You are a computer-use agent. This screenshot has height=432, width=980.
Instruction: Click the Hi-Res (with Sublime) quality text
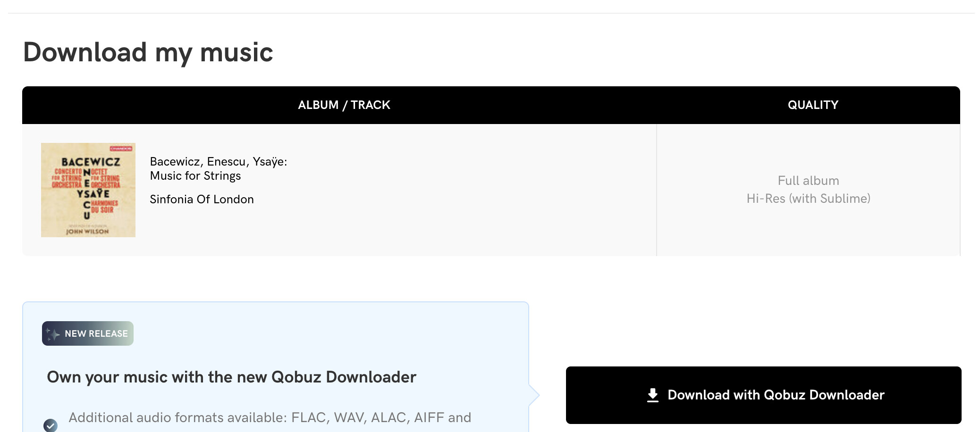point(808,199)
